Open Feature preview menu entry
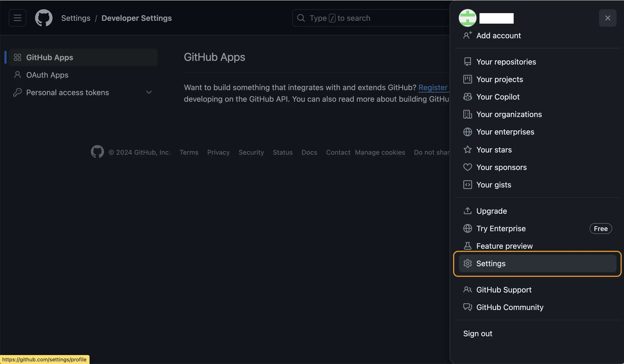Viewport: 624px width, 364px height. pos(537,246)
